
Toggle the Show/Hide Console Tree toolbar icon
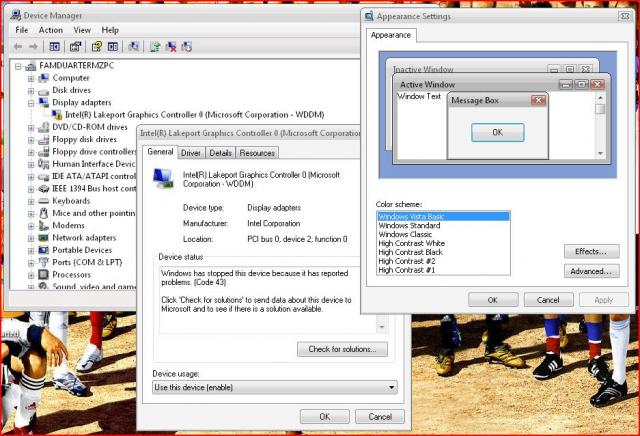(54, 47)
